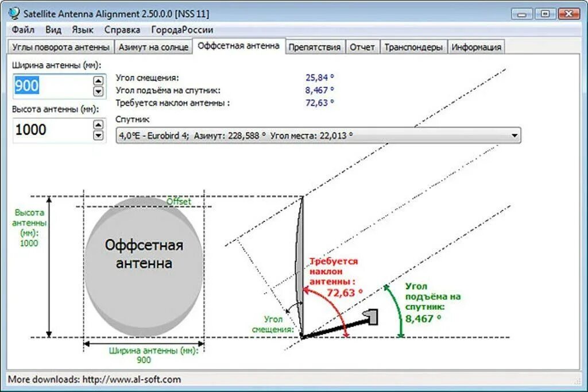
Task: Click the Угол смещения: label in the top readout
Action: [x=148, y=78]
